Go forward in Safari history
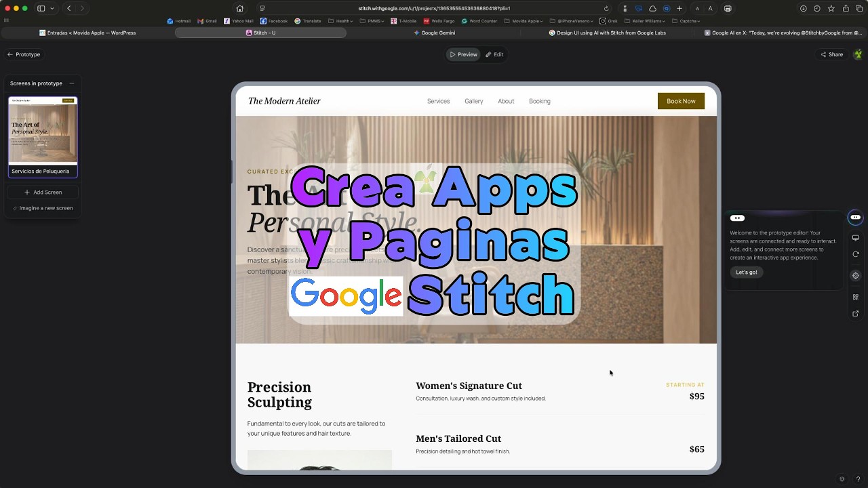868x488 pixels. [82, 8]
